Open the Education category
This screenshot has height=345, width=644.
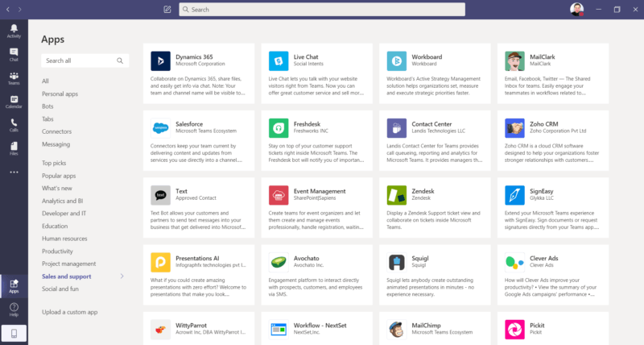(x=55, y=227)
